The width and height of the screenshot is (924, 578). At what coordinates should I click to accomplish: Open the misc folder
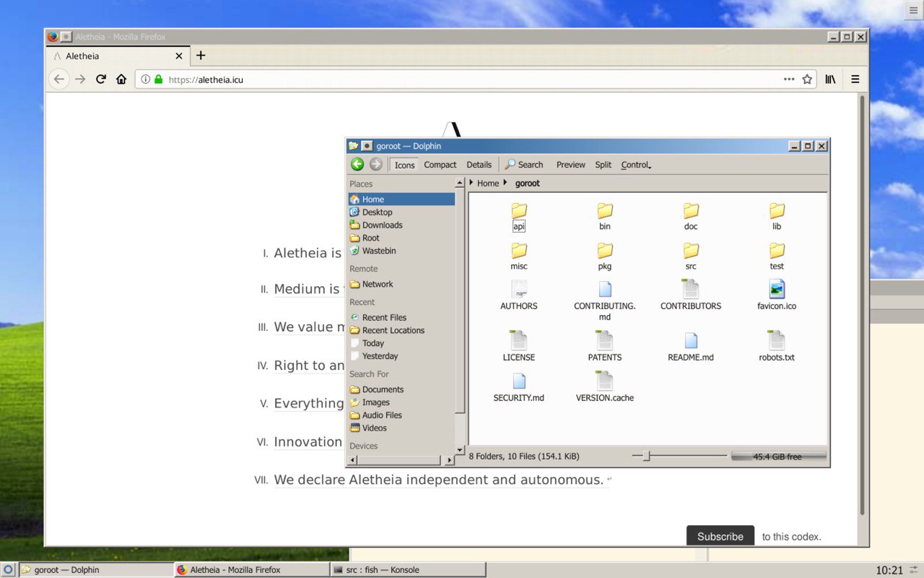tap(519, 256)
